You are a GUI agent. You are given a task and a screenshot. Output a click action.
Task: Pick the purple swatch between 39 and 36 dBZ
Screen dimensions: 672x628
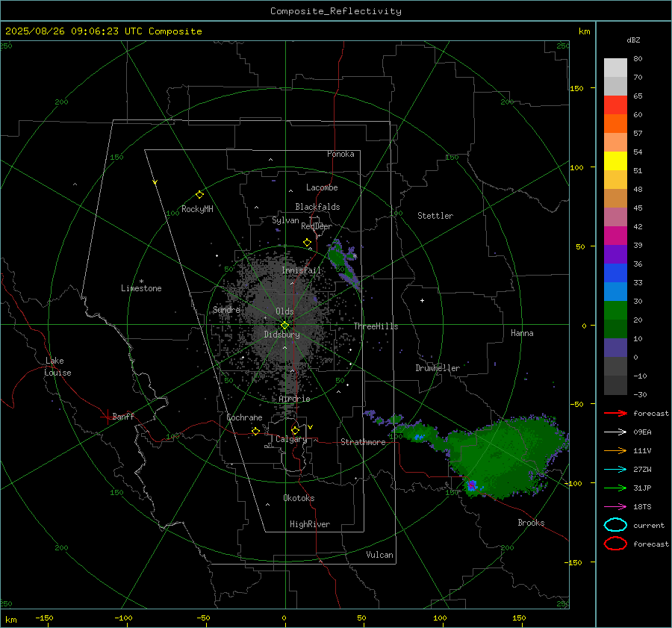pos(615,255)
